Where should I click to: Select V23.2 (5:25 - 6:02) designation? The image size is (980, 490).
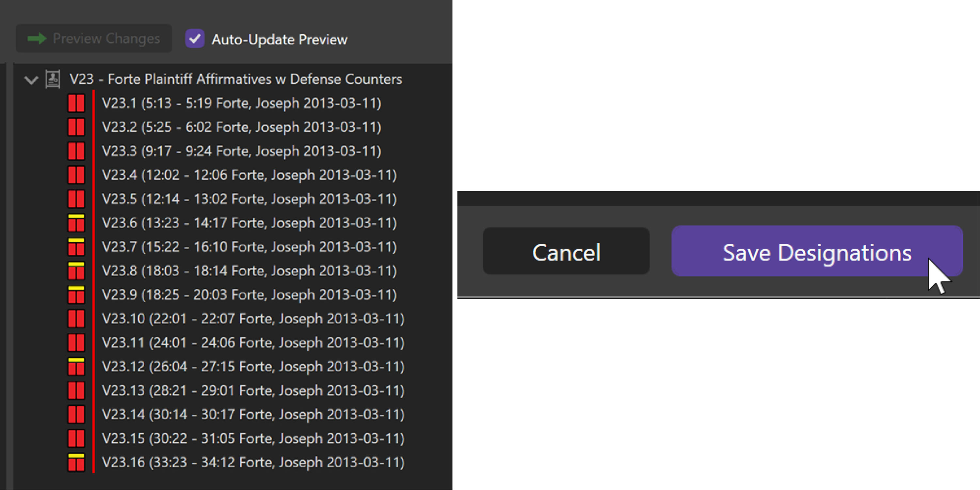[242, 127]
